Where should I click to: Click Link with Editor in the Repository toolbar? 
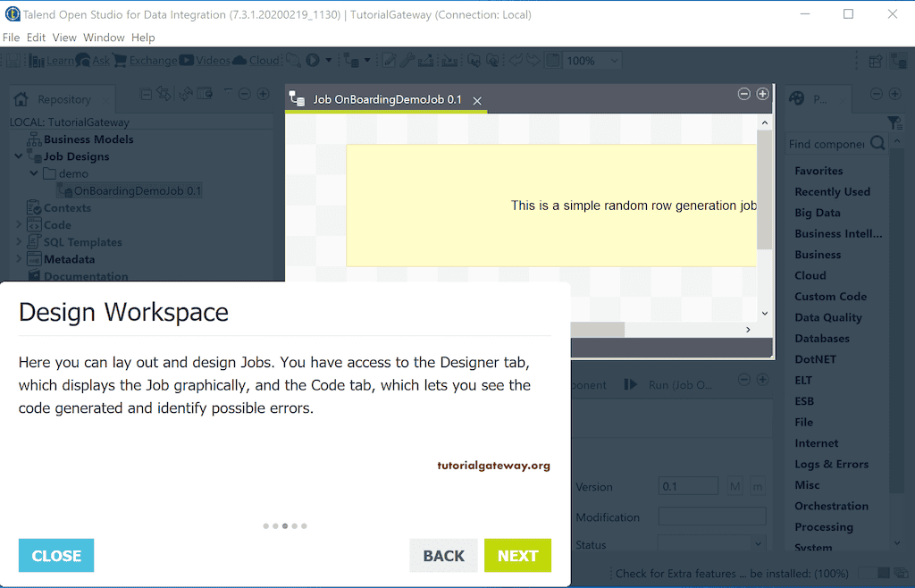(x=164, y=94)
